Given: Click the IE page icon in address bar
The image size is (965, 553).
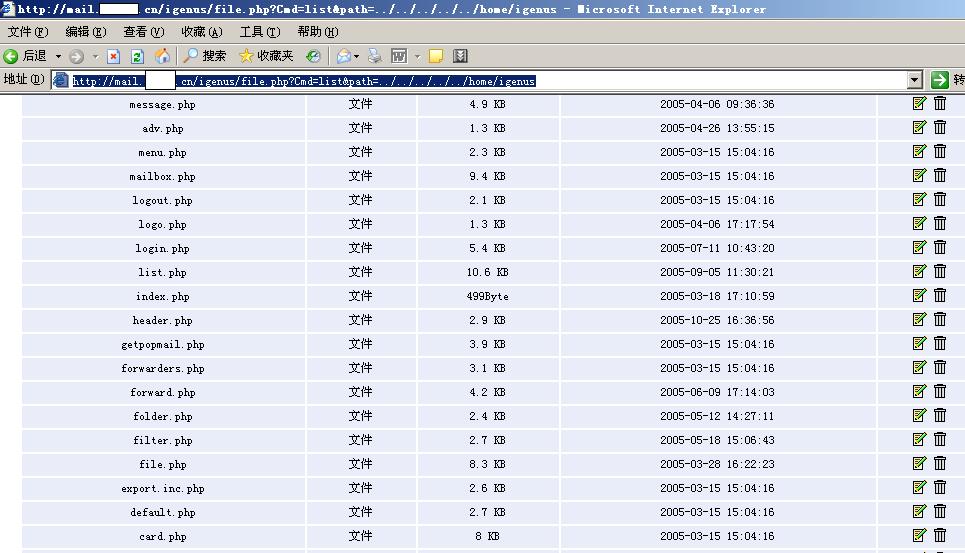Looking at the screenshot, I should pos(60,81).
